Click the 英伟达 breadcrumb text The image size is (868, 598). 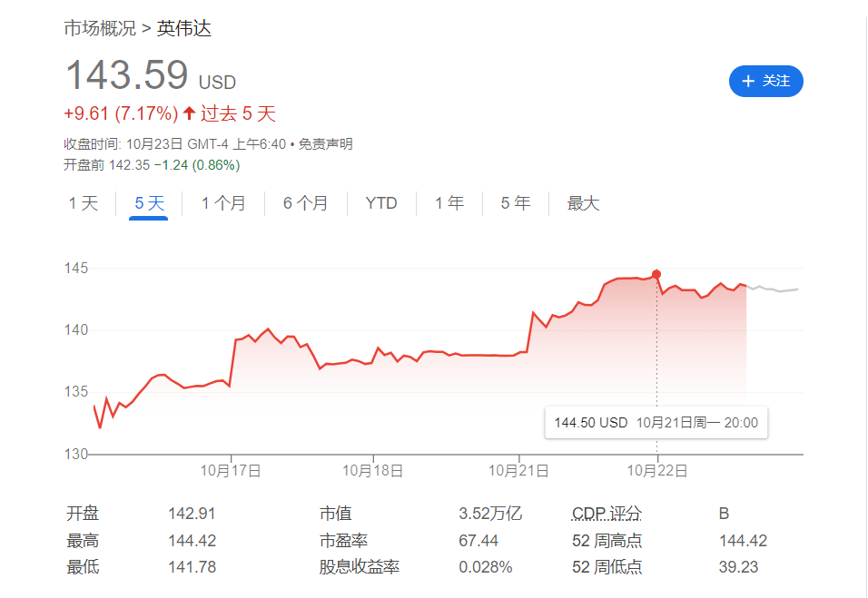tap(183, 28)
